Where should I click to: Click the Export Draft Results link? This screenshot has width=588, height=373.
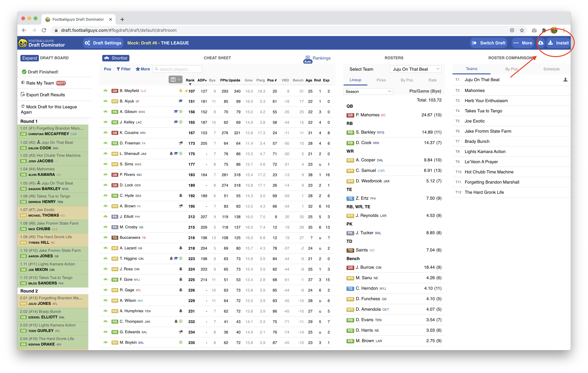(x=45, y=95)
